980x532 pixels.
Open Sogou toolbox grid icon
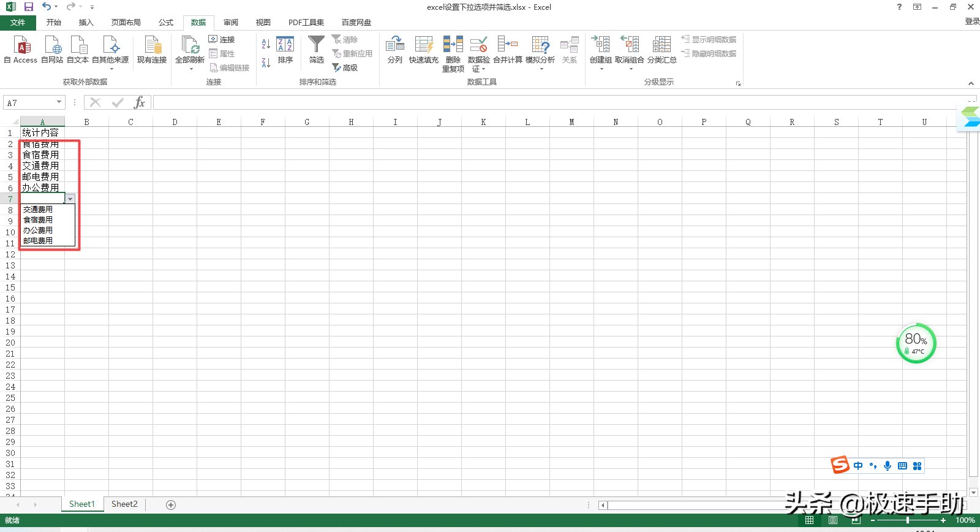pyautogui.click(x=917, y=466)
